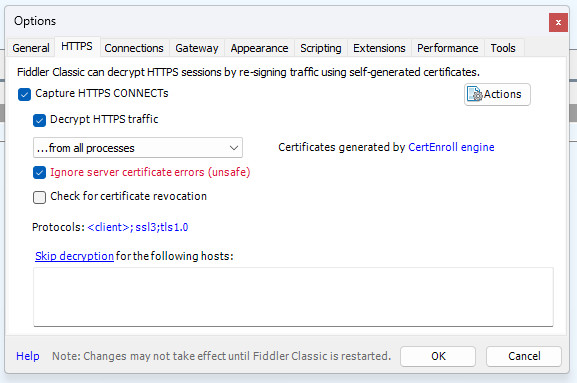Select the Tools tab

503,48
